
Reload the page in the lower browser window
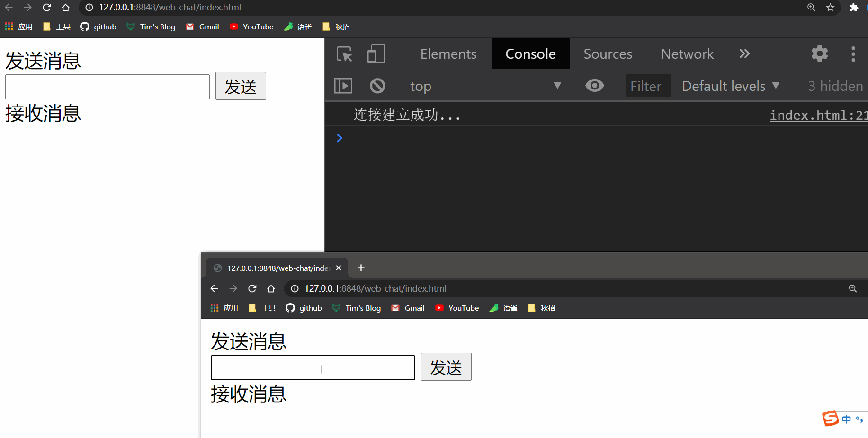click(x=252, y=288)
